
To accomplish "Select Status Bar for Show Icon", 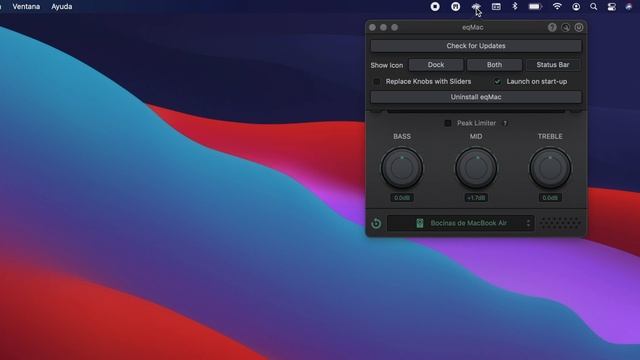I will 553,65.
